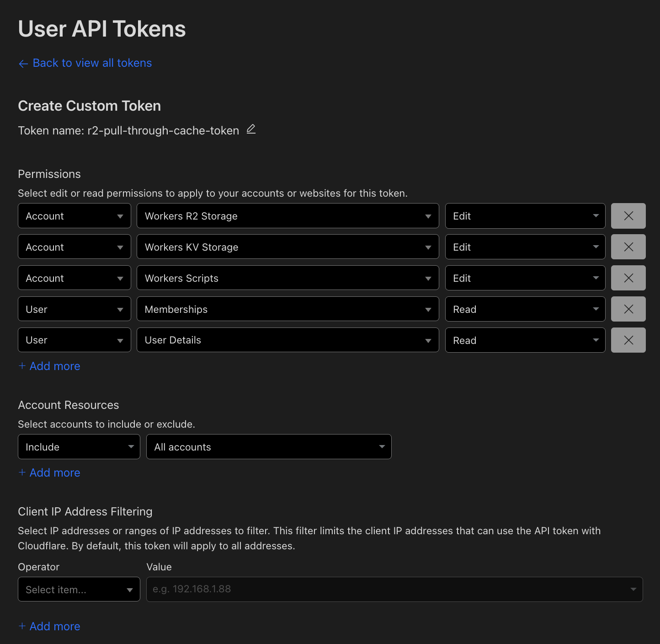Open the Memberships permission dropdown
Image resolution: width=660 pixels, height=644 pixels.
pyautogui.click(x=288, y=309)
